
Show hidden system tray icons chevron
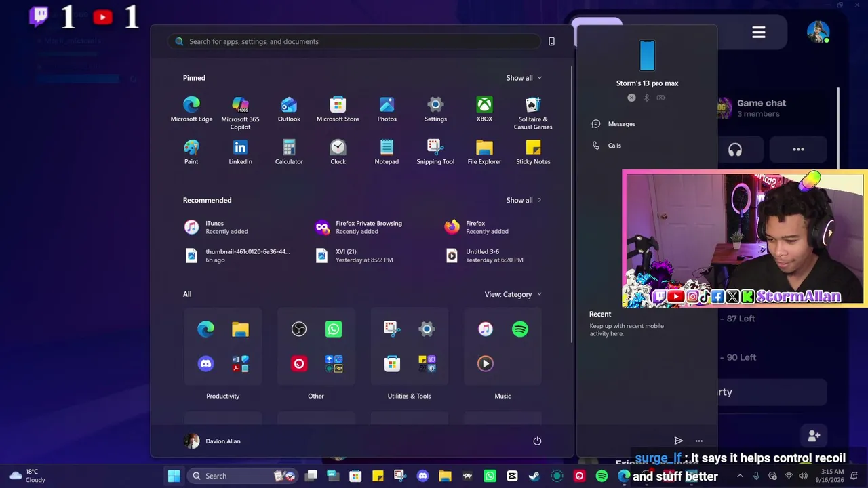coord(740,476)
